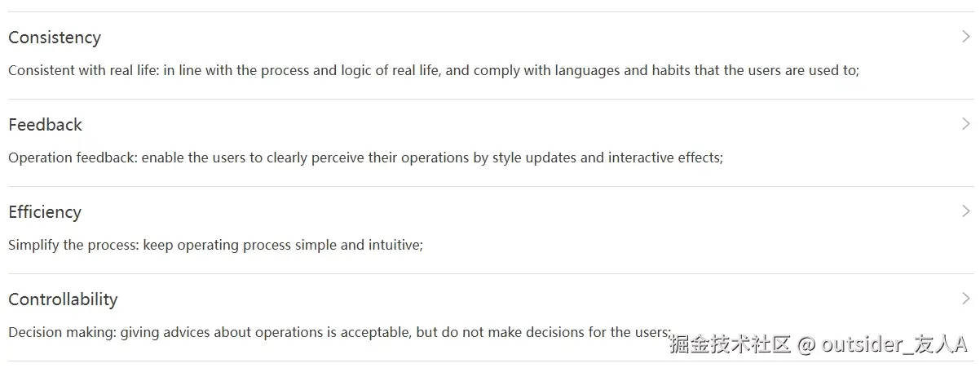Click the 'Consistent with real life:' phrase
The height and width of the screenshot is (368, 980).
tap(83, 70)
